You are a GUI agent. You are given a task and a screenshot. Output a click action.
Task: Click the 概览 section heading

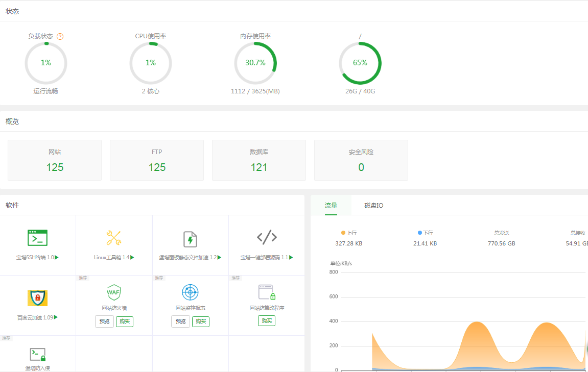(x=12, y=121)
